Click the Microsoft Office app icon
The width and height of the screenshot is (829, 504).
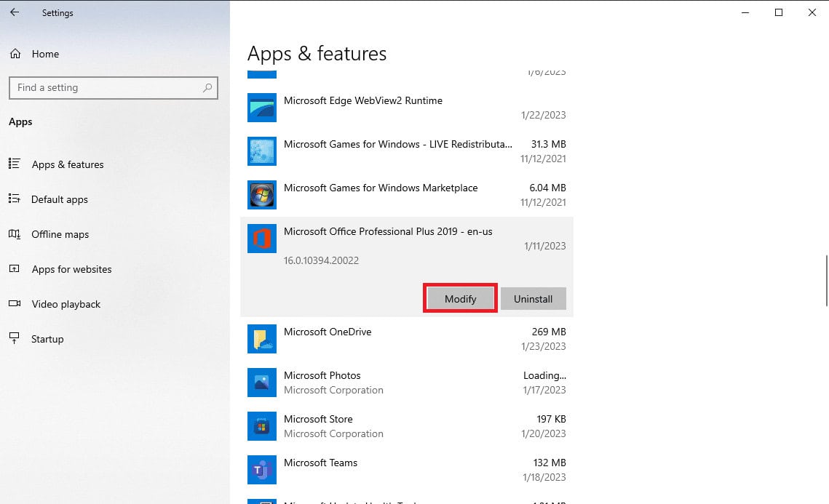click(x=262, y=239)
